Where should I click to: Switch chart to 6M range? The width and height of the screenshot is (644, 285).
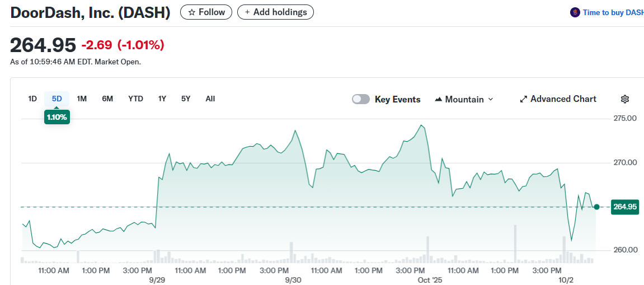[107, 99]
